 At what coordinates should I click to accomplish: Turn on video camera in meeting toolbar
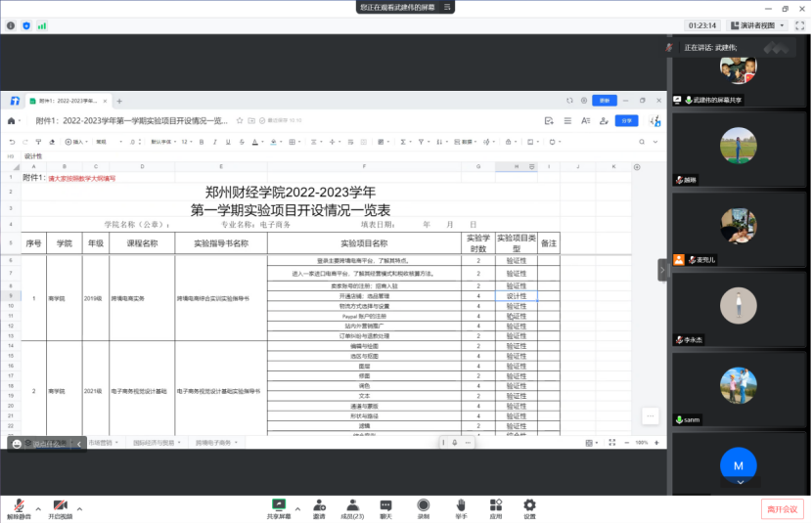[x=60, y=508]
